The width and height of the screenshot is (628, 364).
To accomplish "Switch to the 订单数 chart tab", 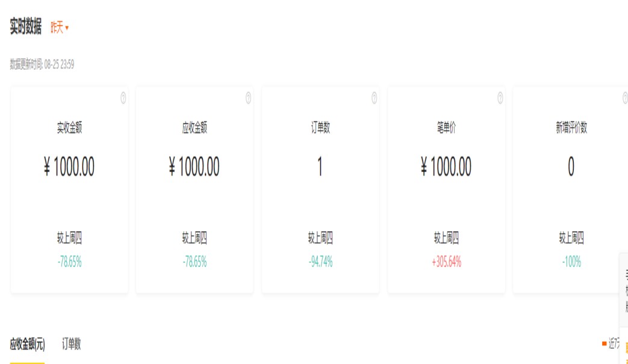I will tap(72, 344).
